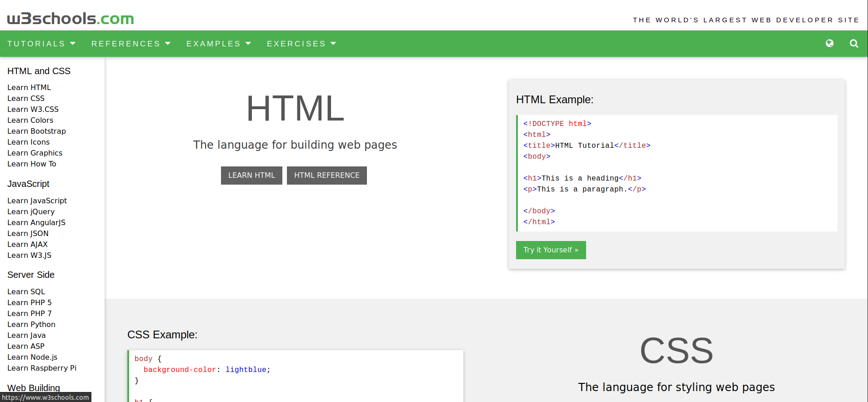
Task: Click the HTML REFERENCE button
Action: click(327, 176)
